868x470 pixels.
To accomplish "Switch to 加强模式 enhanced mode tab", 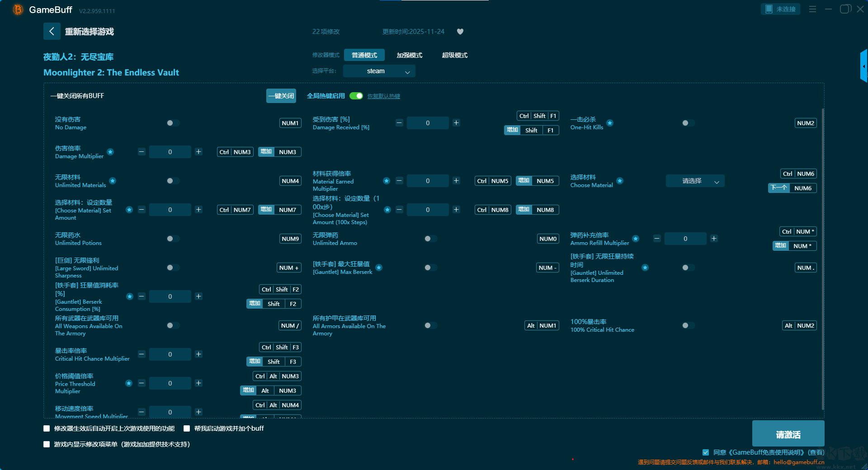I will pos(409,55).
